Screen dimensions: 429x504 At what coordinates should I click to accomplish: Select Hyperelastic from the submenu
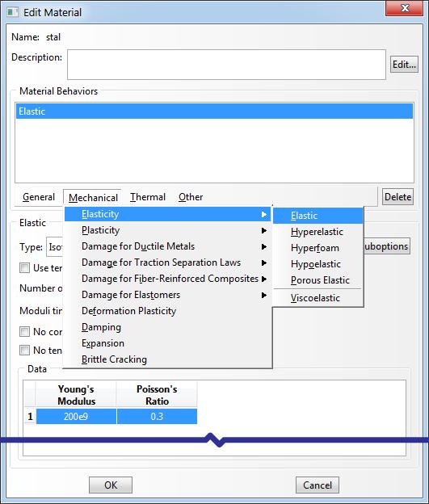318,232
